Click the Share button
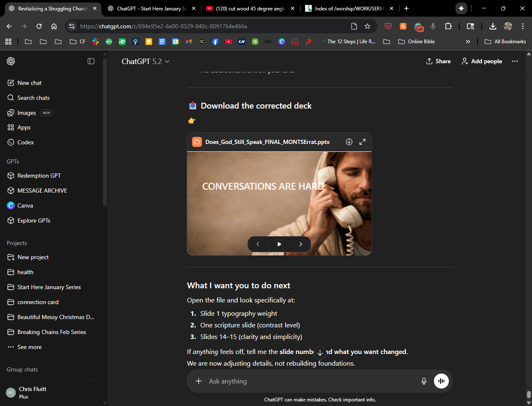The height and width of the screenshot is (406, 532). pos(438,61)
